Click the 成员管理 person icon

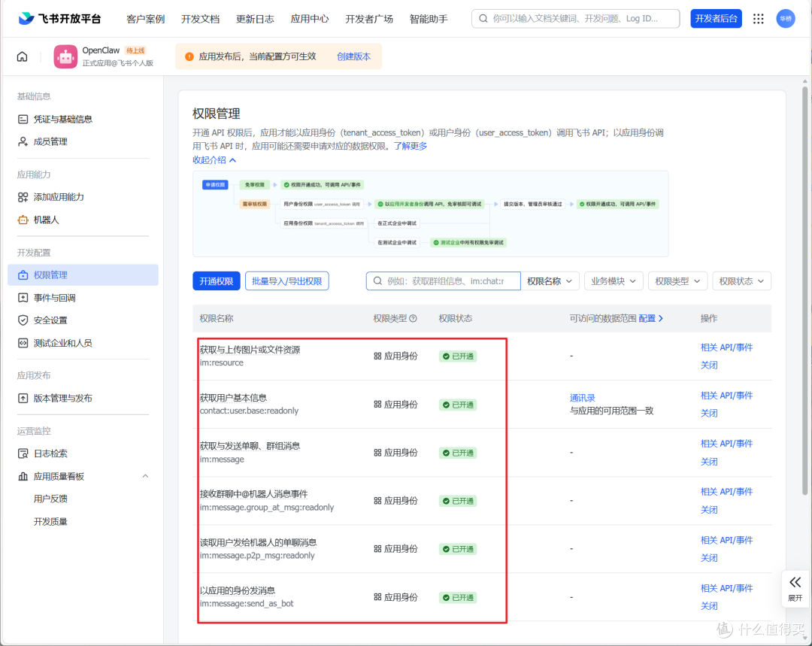[23, 141]
